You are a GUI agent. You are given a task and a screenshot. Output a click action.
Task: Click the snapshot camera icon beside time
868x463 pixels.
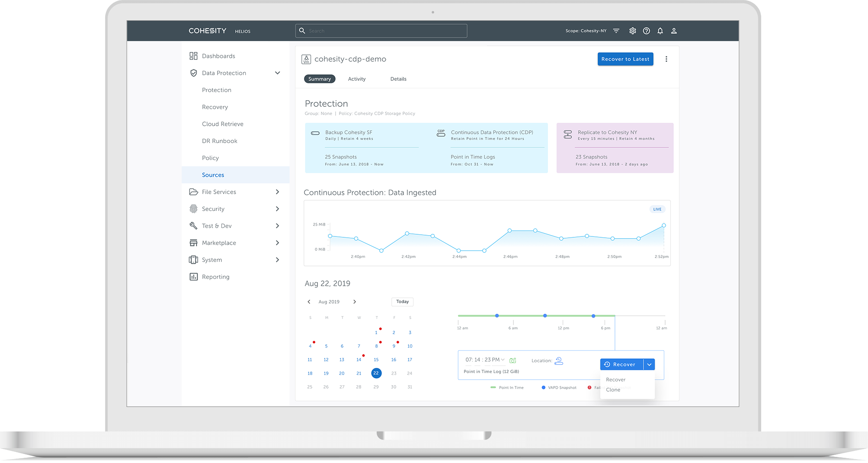513,360
